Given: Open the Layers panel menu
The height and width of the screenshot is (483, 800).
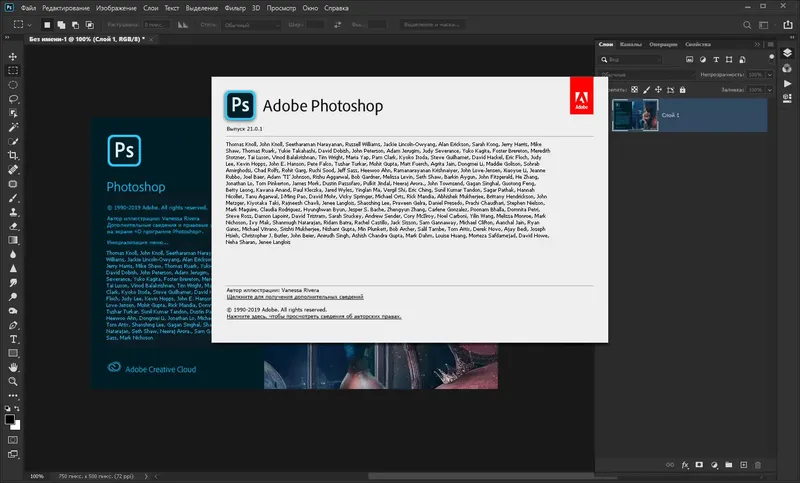Looking at the screenshot, I should (x=770, y=44).
